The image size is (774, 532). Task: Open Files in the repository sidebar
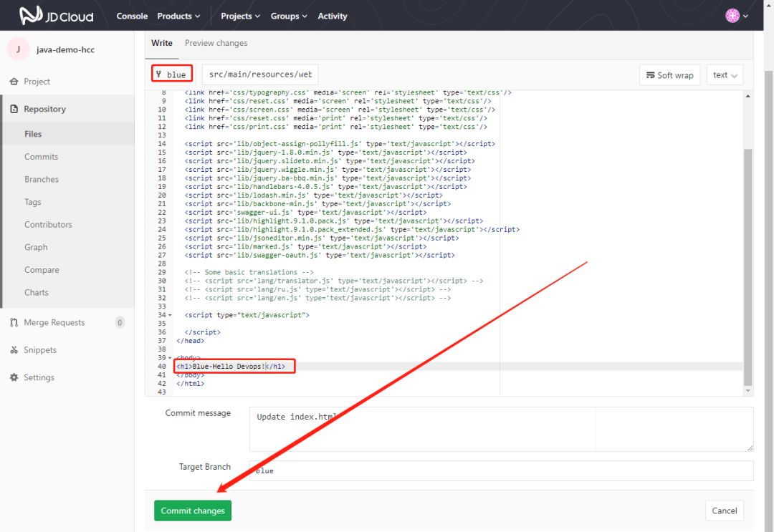point(33,134)
